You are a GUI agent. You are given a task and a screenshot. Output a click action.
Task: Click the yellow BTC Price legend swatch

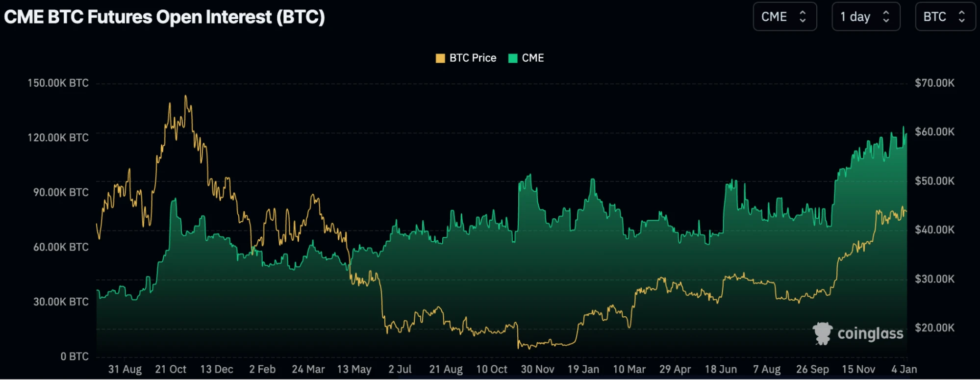click(x=440, y=58)
